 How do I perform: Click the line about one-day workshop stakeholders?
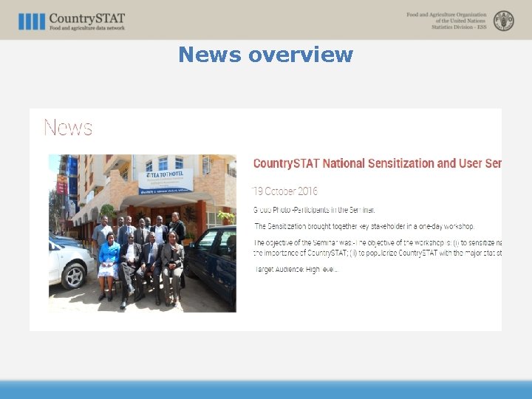364,226
